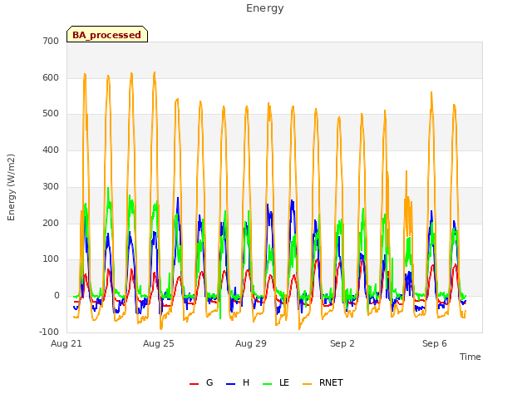This screenshot has height=399, width=532.
Task: Click the BA_processed annotation tag
Action: pos(107,34)
